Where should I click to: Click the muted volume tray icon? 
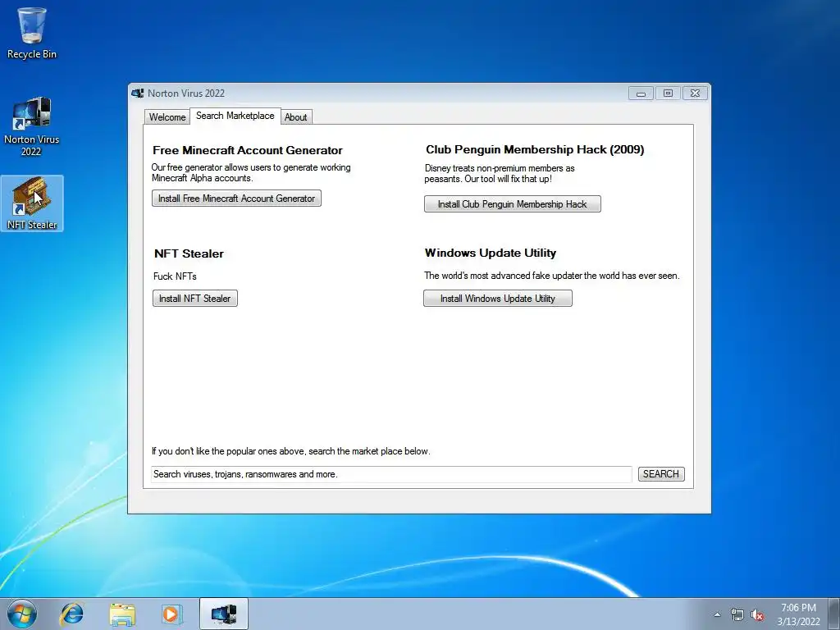757,614
